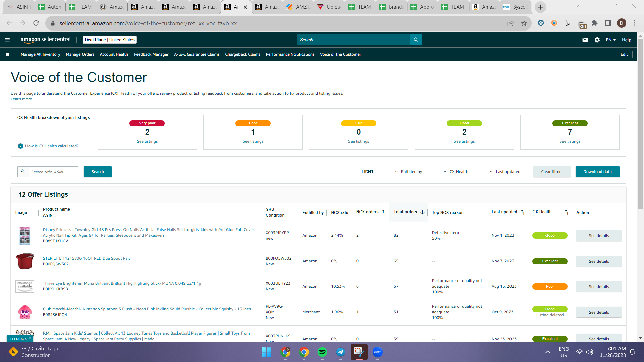
Task: Open the volume control in system tray
Action: click(589, 352)
